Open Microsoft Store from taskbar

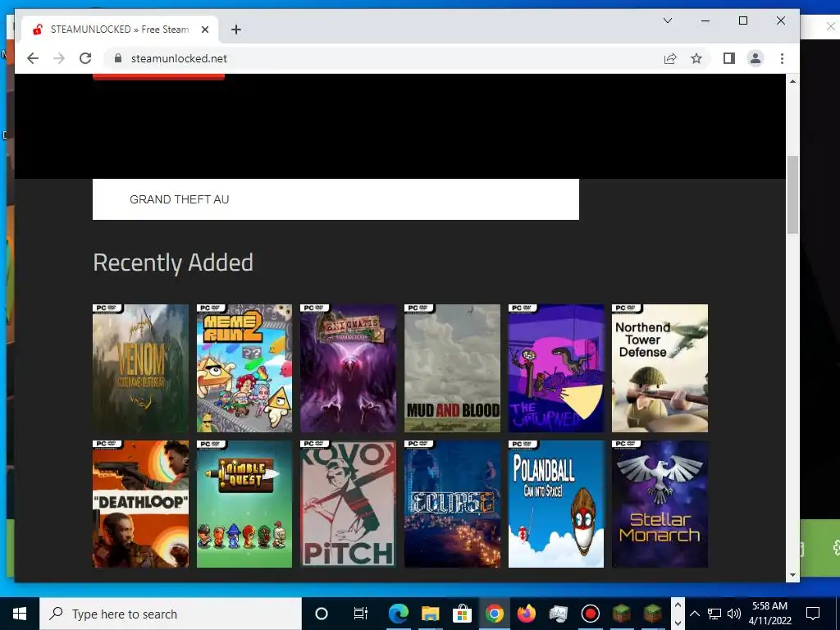(x=462, y=614)
